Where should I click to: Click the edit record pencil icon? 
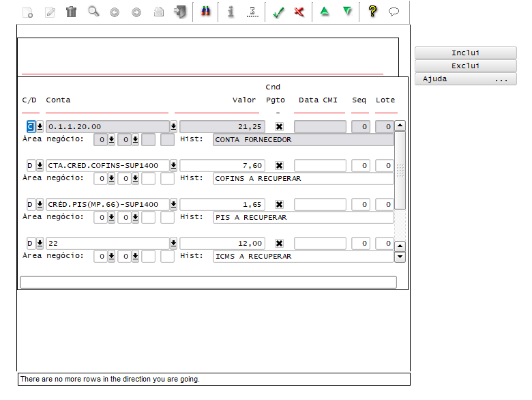pyautogui.click(x=50, y=12)
